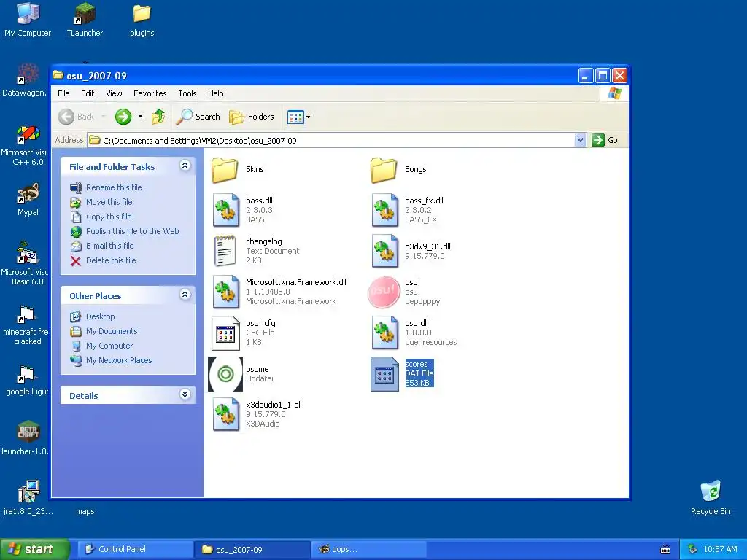Click the Start button
The width and height of the screenshot is (747, 560).
coord(35,549)
